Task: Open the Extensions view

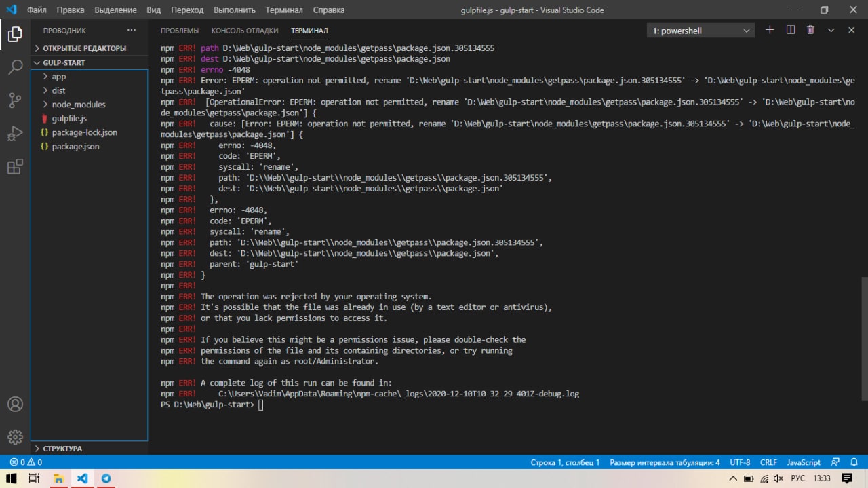Action: tap(15, 167)
